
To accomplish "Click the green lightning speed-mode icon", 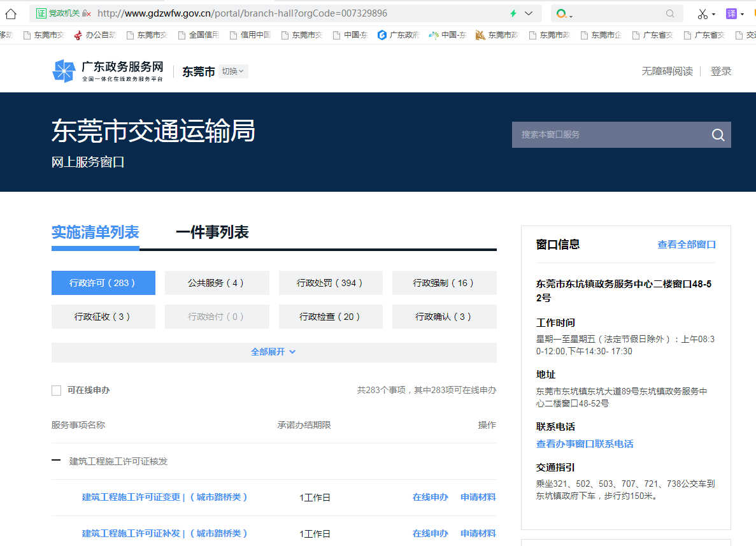I will tap(513, 13).
